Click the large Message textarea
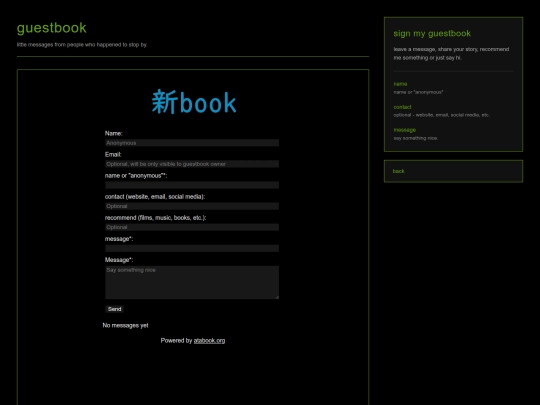This screenshot has height=405, width=540. (x=192, y=282)
